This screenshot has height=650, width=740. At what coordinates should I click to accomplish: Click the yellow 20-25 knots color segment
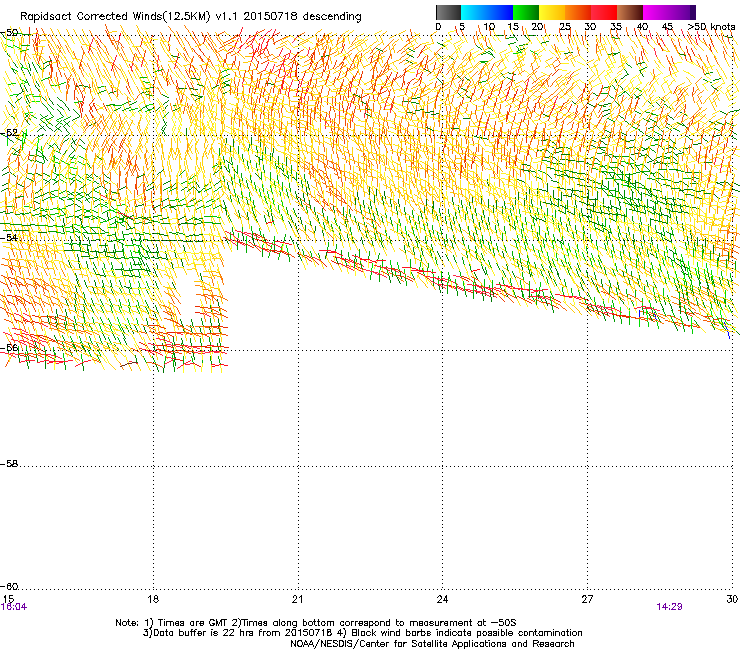552,12
